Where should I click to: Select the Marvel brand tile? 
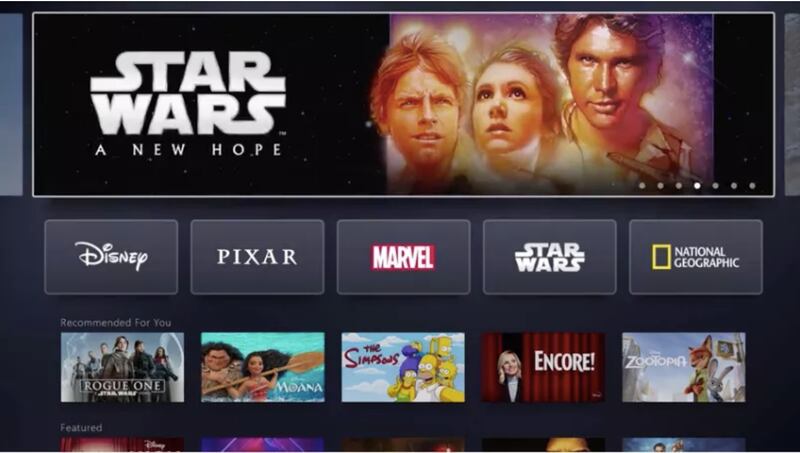point(403,257)
